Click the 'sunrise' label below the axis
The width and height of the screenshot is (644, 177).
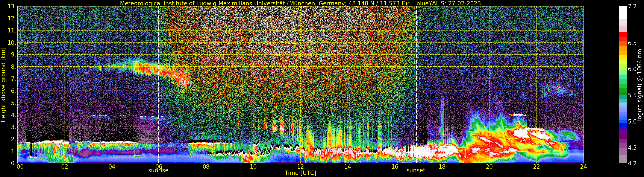(158, 171)
